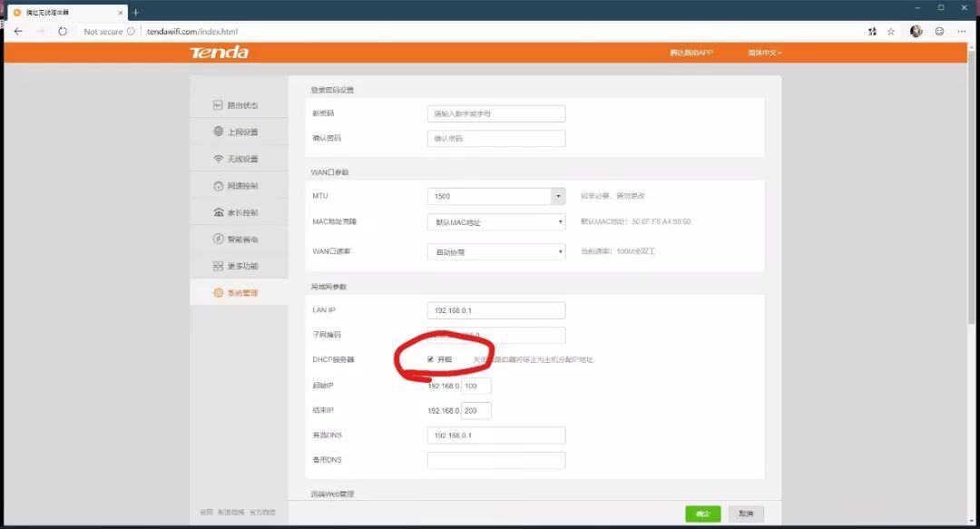Select the Wi-Fi icon for 无线设置
Image resolution: width=980 pixels, height=529 pixels.
[x=218, y=159]
